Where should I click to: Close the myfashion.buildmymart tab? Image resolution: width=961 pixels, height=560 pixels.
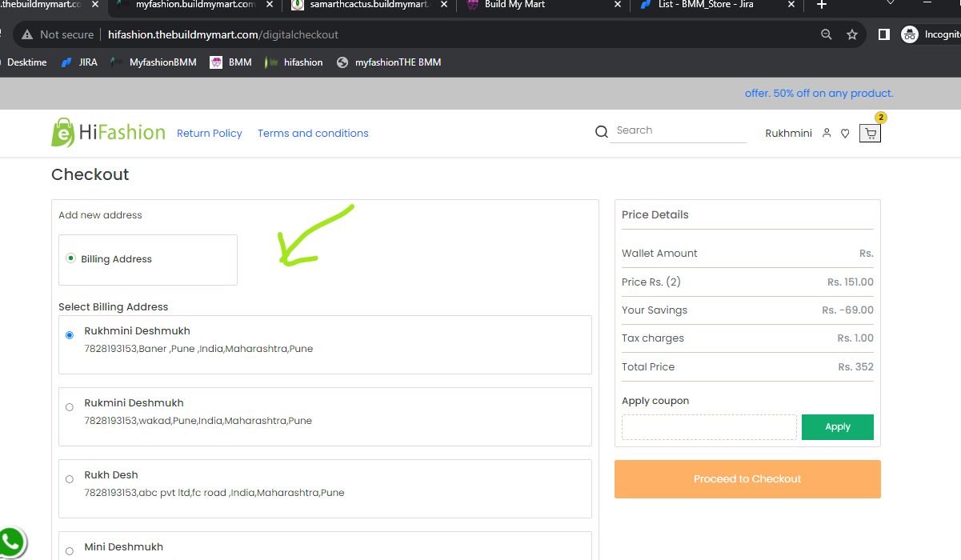[x=269, y=5]
